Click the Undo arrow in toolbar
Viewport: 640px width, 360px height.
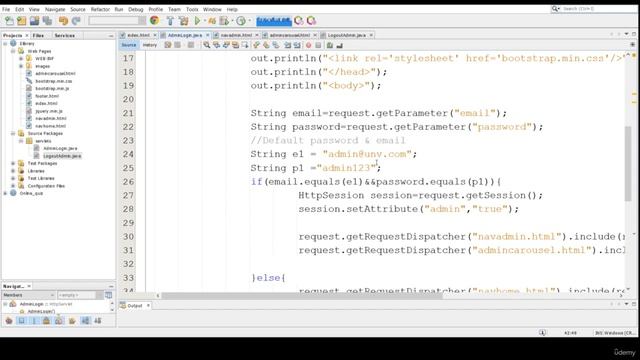(x=63, y=21)
